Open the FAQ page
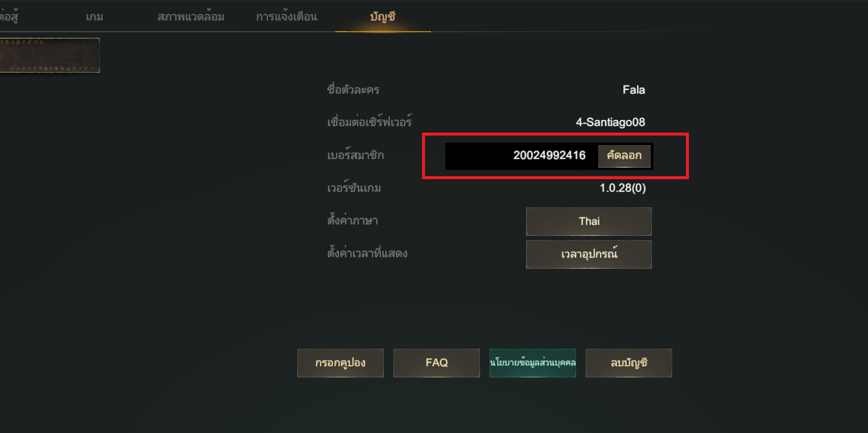 436,363
